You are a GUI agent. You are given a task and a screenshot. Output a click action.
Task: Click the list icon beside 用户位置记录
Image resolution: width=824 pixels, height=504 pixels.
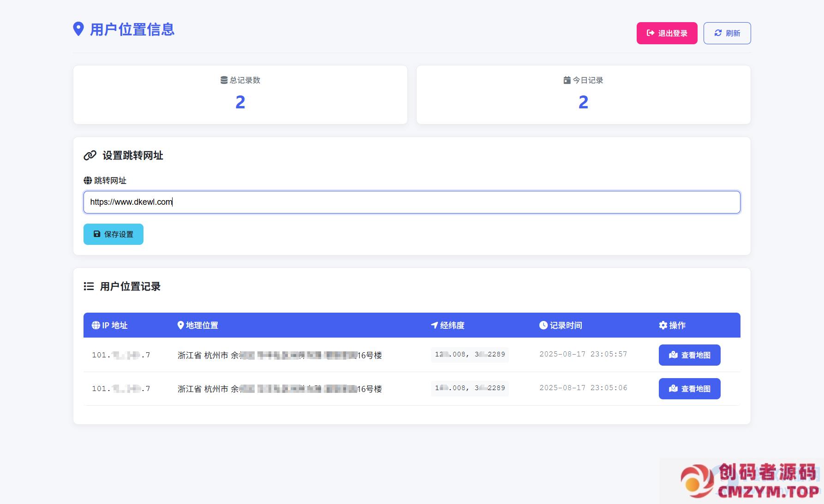[x=89, y=286]
